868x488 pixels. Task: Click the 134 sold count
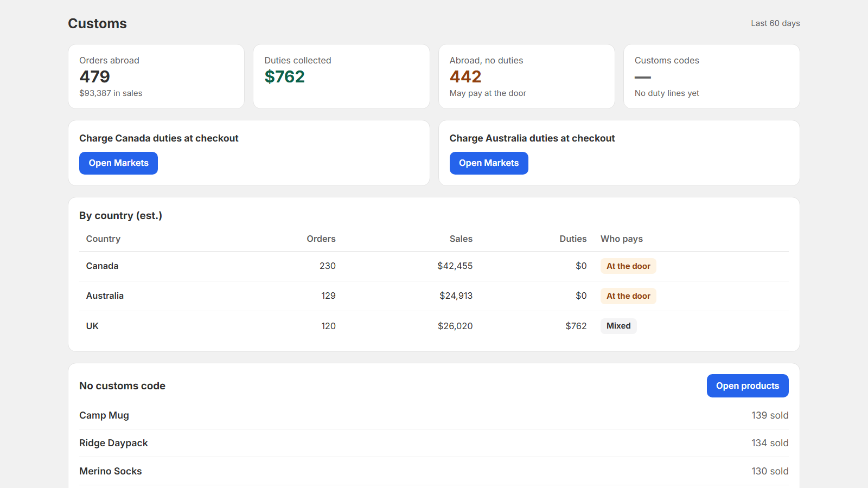[x=770, y=443]
